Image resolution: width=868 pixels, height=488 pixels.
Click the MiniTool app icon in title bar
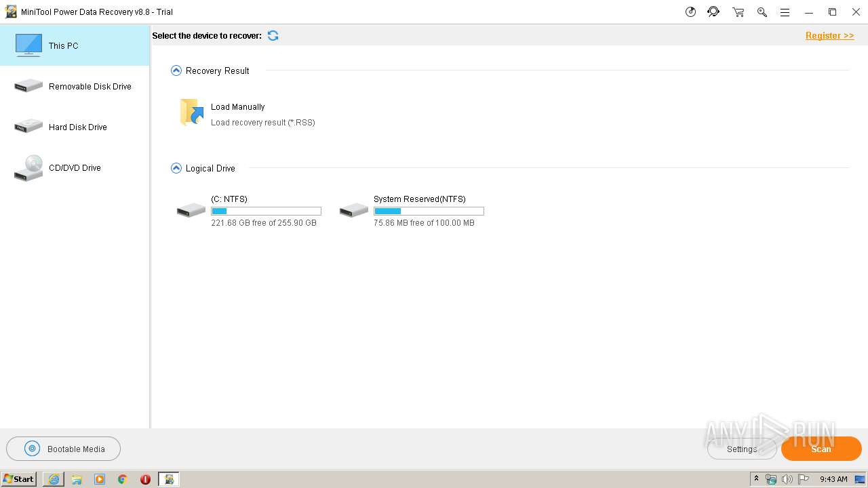click(11, 12)
